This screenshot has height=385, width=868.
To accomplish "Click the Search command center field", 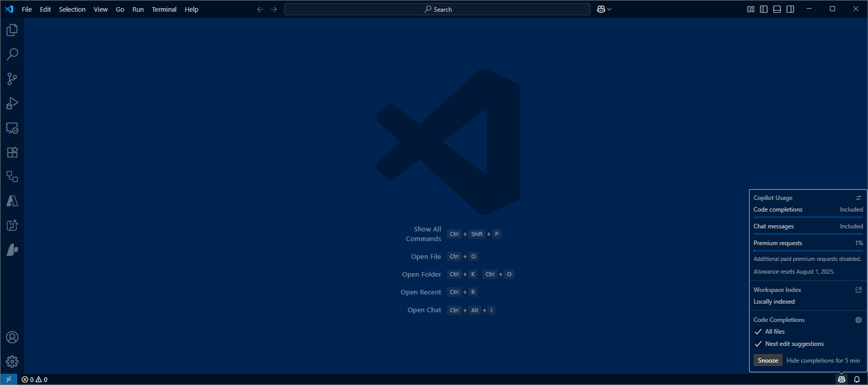I will point(437,9).
